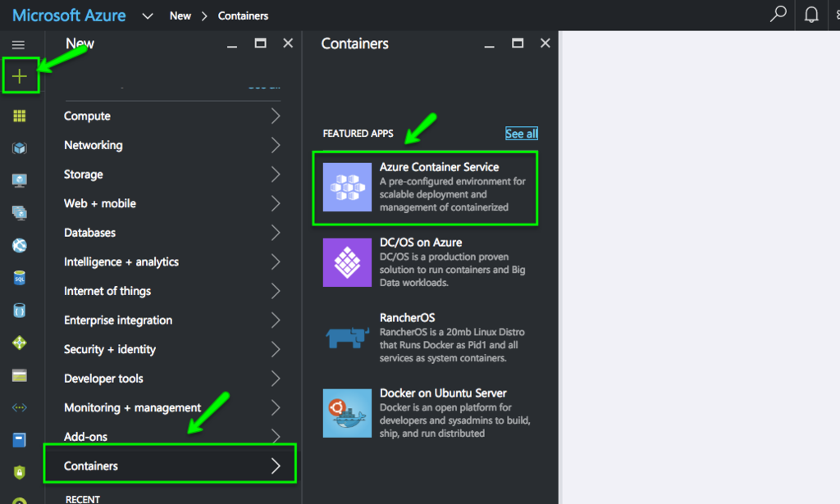Open the blue book icon in sidebar
Viewport: 840px width, 504px height.
point(20,440)
